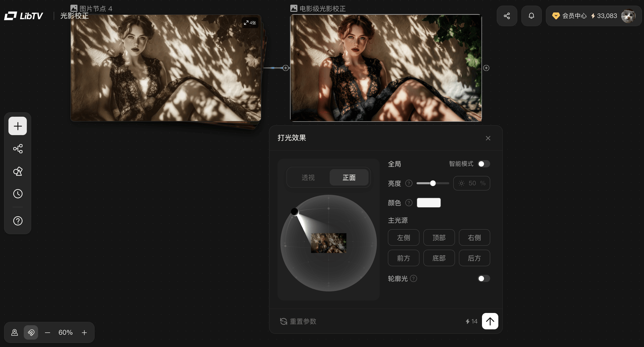Select the 图片节点 4 image node
The width and height of the screenshot is (644, 347).
166,68
